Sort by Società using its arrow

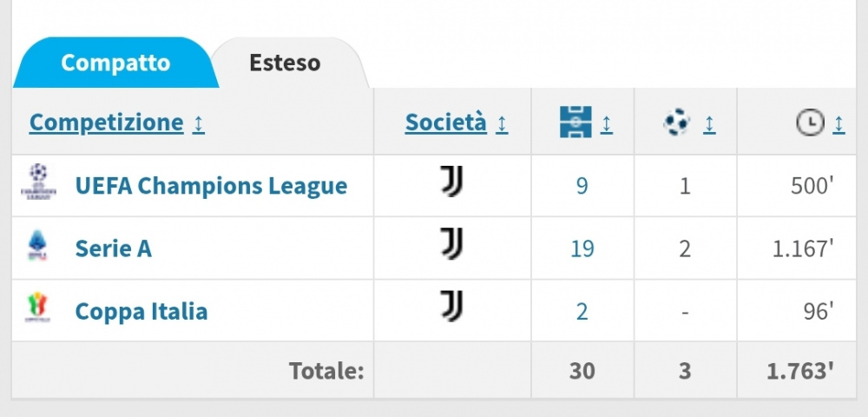(502, 124)
